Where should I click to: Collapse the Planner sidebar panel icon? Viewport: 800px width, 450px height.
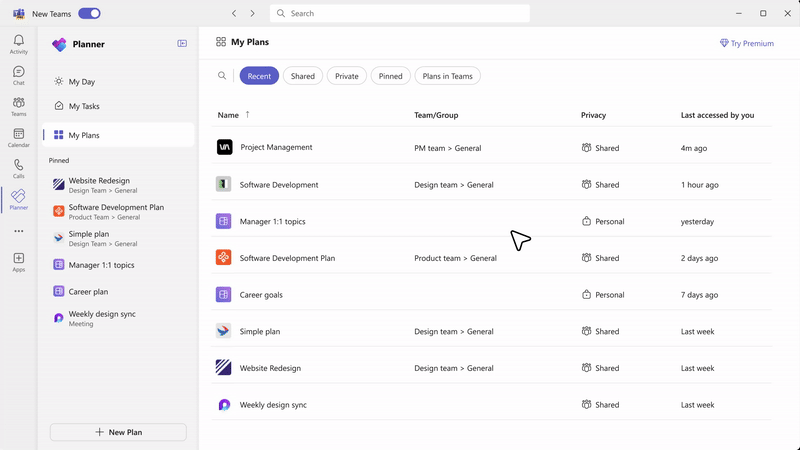[182, 43]
